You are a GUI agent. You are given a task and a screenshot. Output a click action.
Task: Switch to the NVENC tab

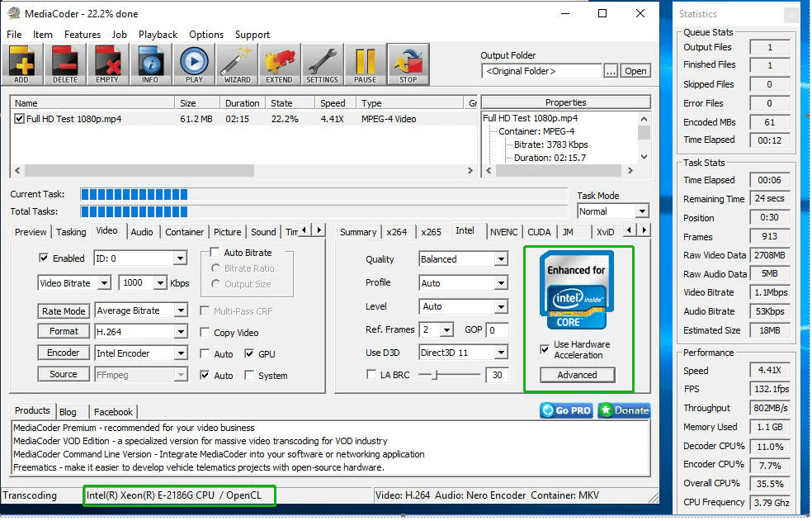pos(504,232)
